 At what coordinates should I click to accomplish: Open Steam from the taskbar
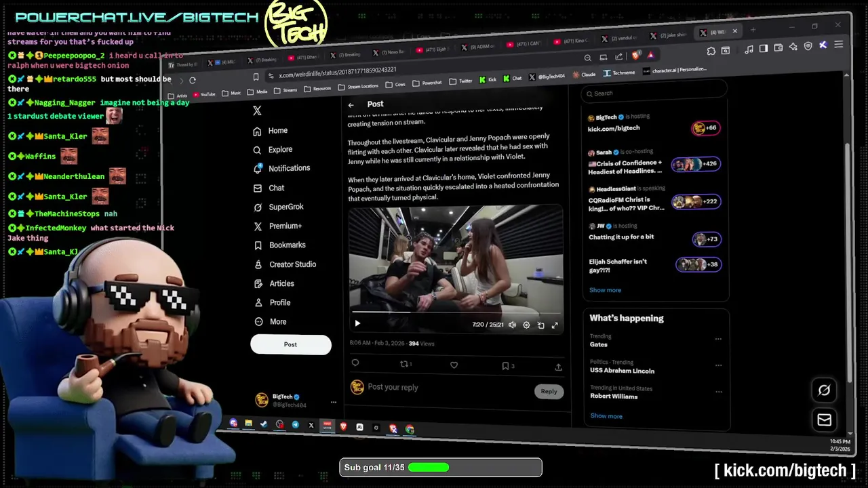point(264,424)
